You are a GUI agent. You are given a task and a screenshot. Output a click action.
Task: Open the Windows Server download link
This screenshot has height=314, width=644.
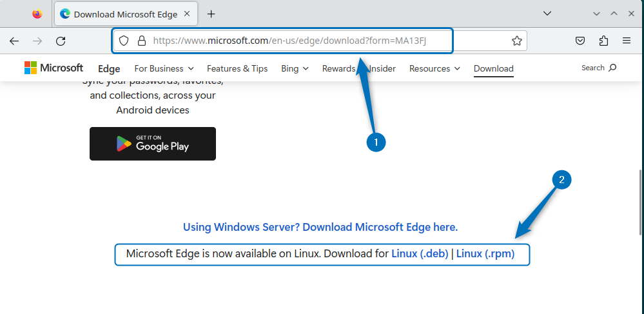(320, 227)
